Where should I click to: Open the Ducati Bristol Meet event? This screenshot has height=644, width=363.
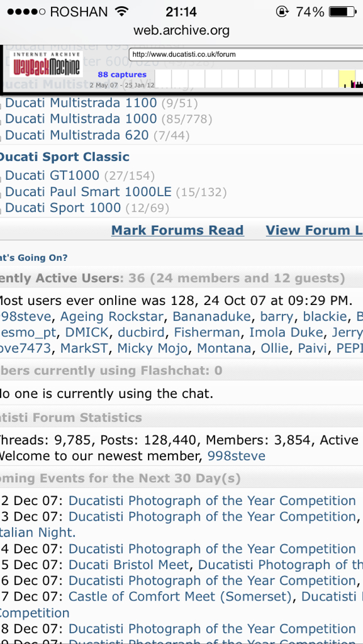(128, 565)
